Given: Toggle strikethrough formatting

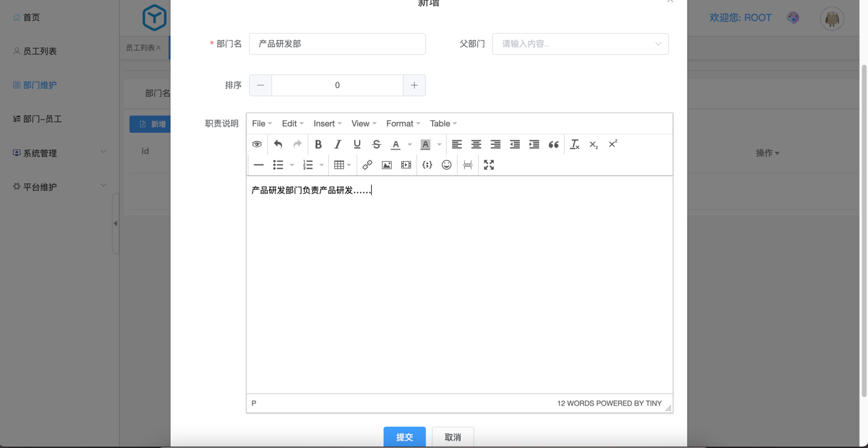Looking at the screenshot, I should click(x=376, y=144).
